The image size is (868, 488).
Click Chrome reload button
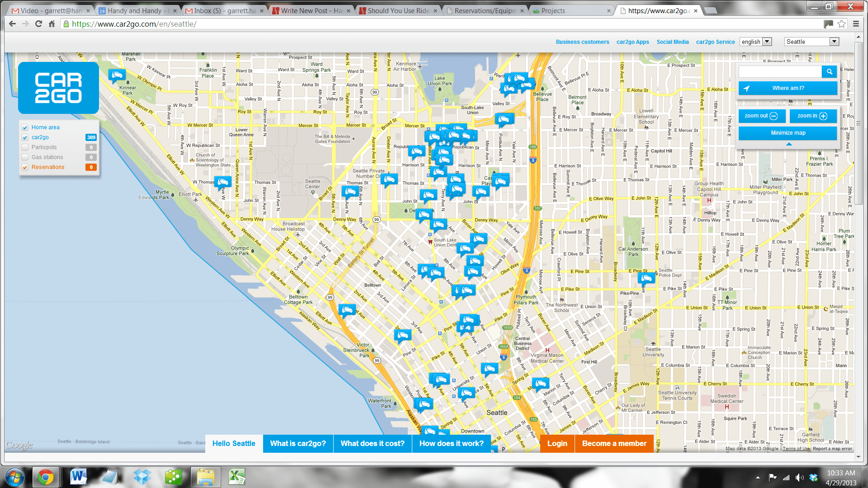[x=38, y=24]
